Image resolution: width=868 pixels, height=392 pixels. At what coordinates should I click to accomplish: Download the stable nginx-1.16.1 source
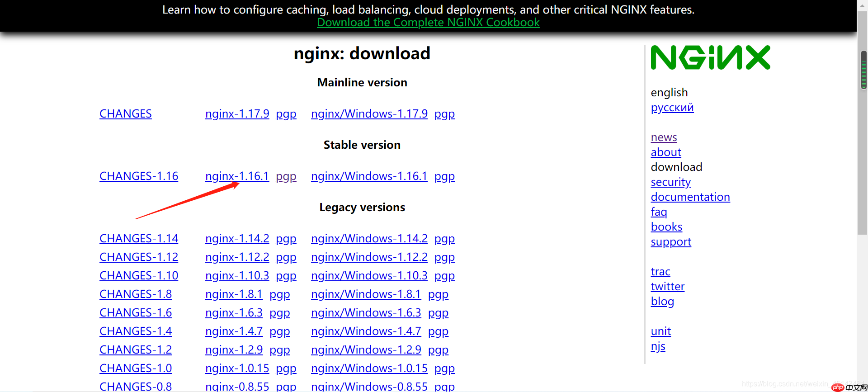(237, 176)
